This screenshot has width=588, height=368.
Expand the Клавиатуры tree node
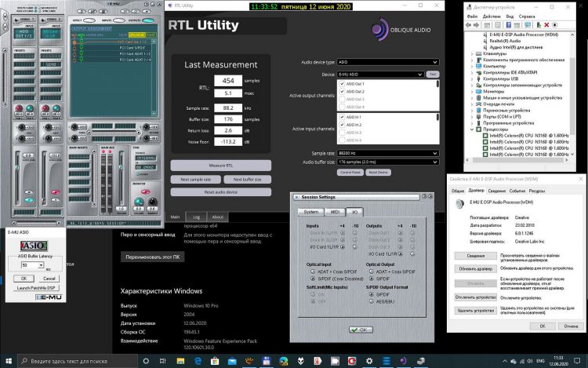[472, 53]
